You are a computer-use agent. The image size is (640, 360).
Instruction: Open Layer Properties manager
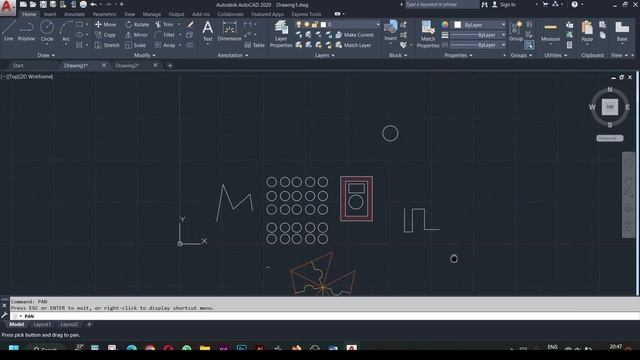[x=281, y=34]
